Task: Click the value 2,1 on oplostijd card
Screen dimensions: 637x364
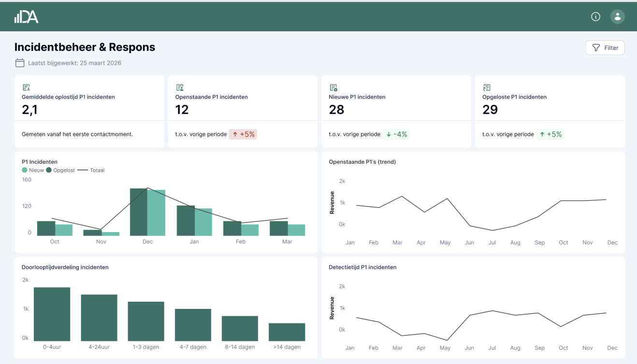Action: tap(29, 110)
